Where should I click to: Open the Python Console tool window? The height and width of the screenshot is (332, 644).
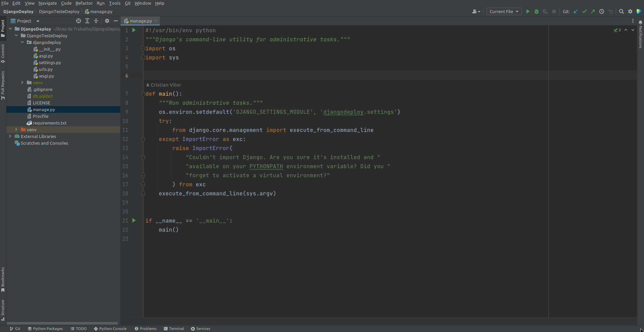pyautogui.click(x=110, y=329)
